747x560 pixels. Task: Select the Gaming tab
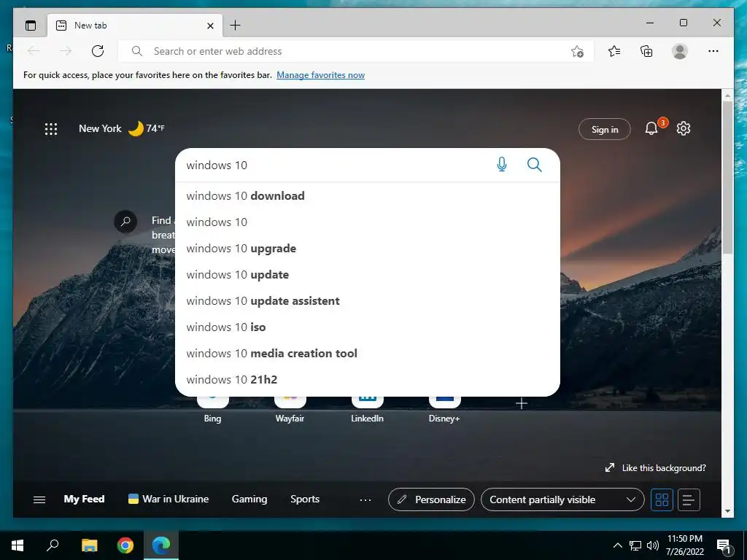249,499
